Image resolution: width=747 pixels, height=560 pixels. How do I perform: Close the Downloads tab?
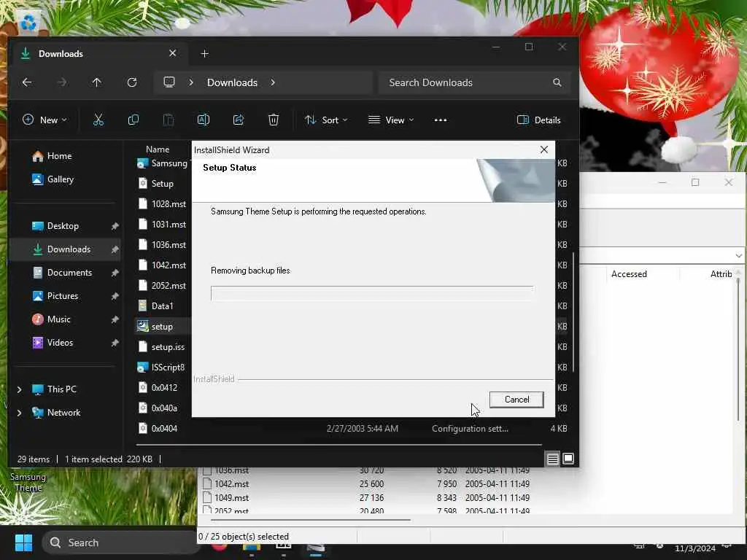(172, 53)
